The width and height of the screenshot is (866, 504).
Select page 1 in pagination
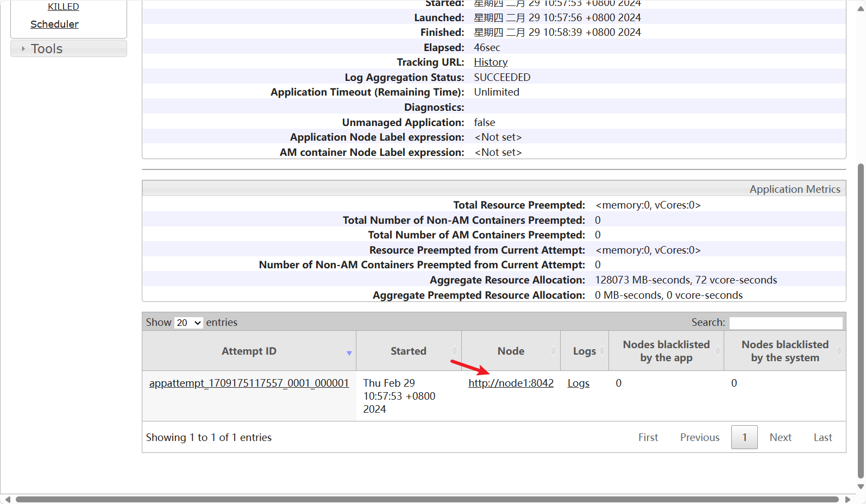[744, 438]
